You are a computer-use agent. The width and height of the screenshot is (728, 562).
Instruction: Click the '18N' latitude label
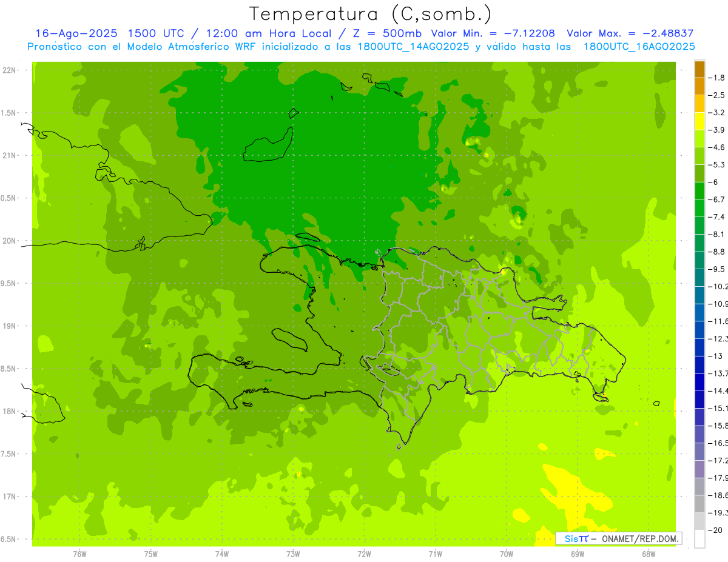pyautogui.click(x=9, y=411)
